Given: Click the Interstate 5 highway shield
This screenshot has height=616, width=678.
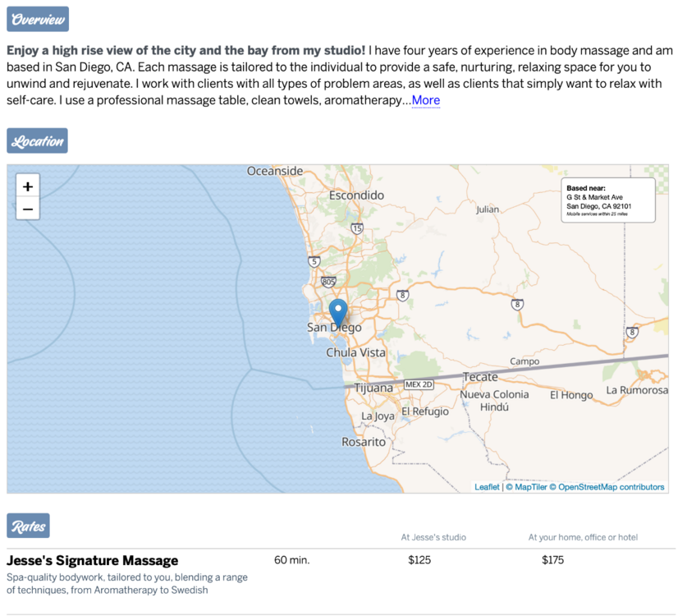Looking at the screenshot, I should pyautogui.click(x=314, y=262).
